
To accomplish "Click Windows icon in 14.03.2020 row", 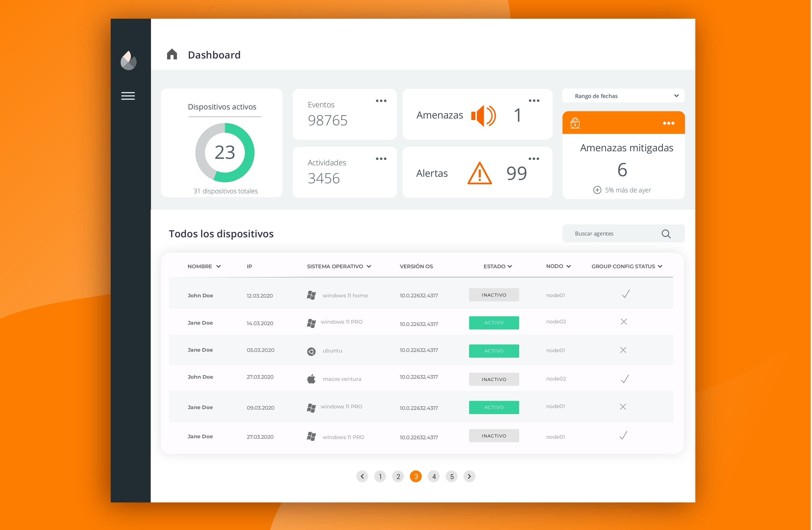I will pos(311,323).
